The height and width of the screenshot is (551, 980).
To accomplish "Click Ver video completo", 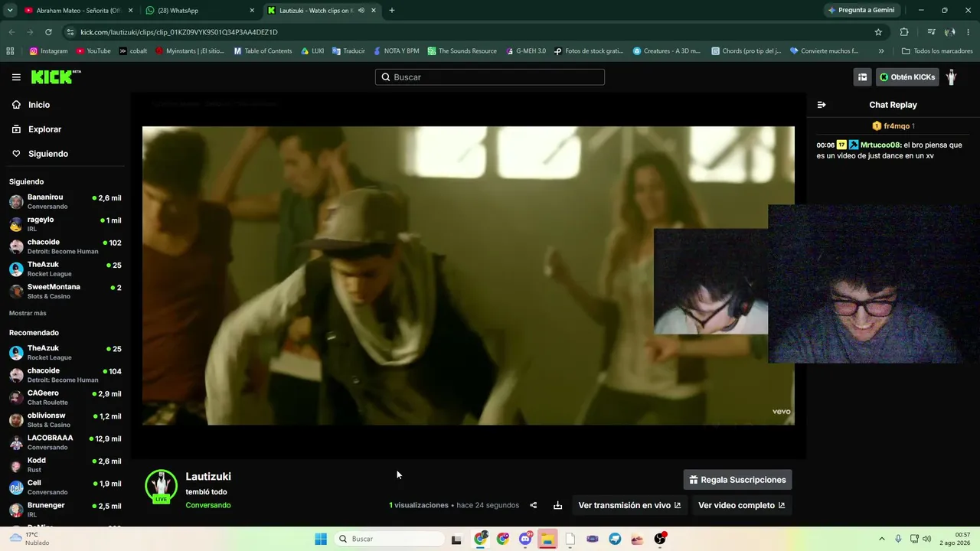I will point(741,505).
